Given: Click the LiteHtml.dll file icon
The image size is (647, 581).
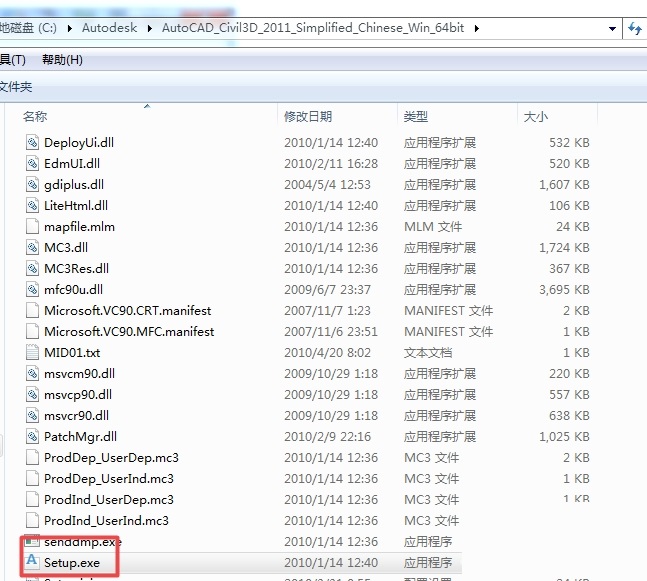Looking at the screenshot, I should [x=32, y=205].
